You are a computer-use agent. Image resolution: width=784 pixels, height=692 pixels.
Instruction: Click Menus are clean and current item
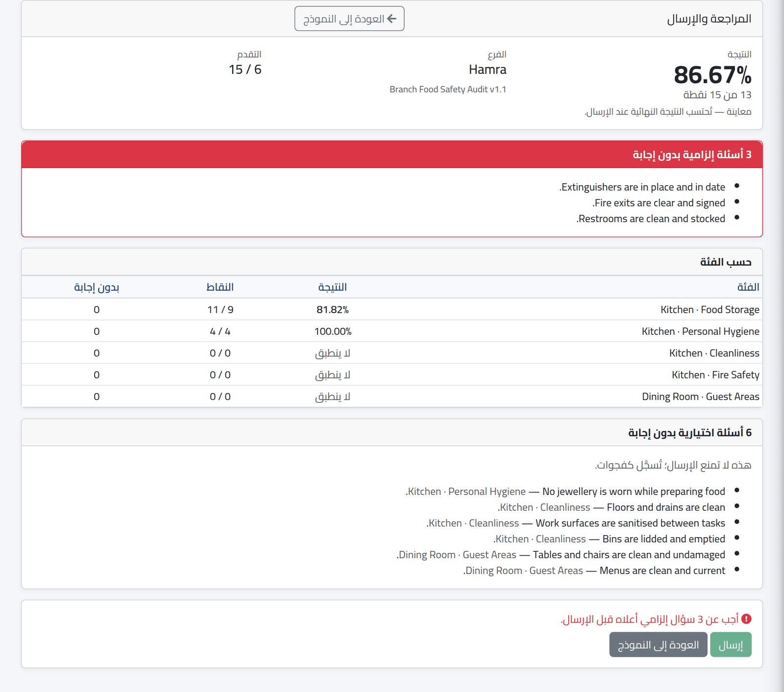pyautogui.click(x=662, y=570)
